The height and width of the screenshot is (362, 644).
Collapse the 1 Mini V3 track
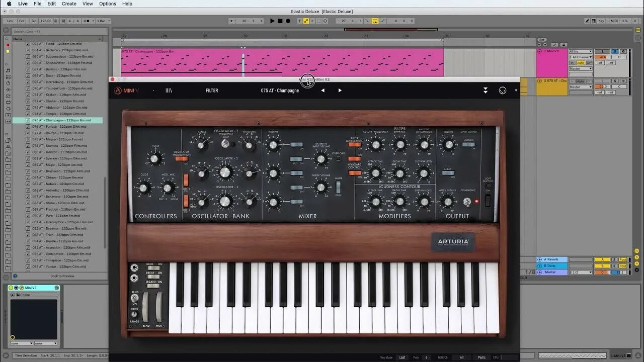click(540, 51)
